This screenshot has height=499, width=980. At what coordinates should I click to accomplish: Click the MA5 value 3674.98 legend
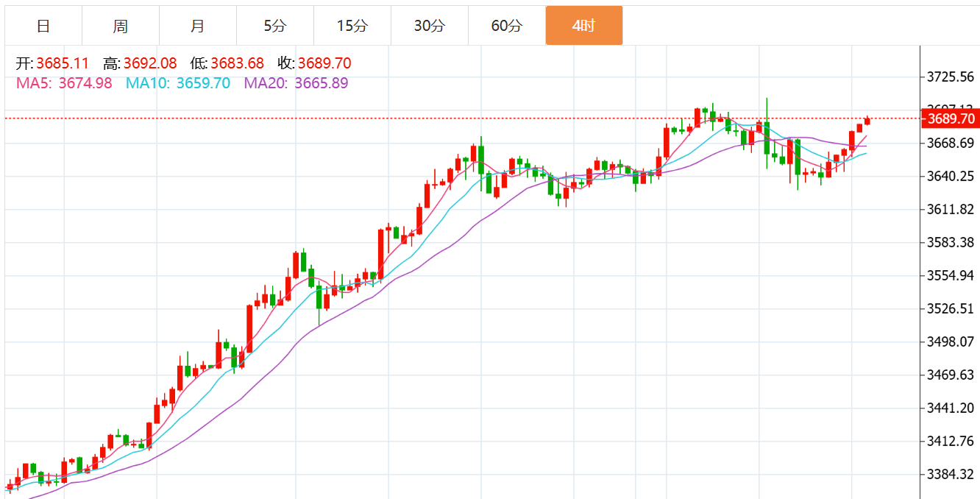click(x=64, y=83)
